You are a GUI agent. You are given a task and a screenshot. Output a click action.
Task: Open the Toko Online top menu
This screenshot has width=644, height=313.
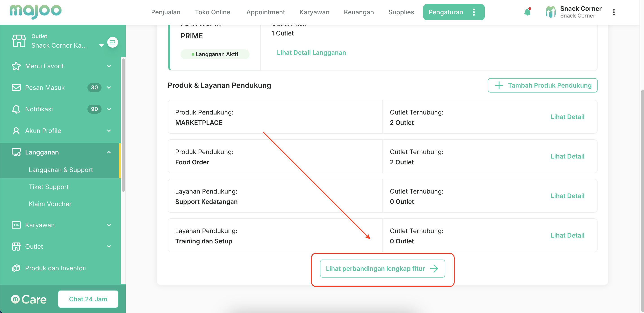pyautogui.click(x=212, y=12)
